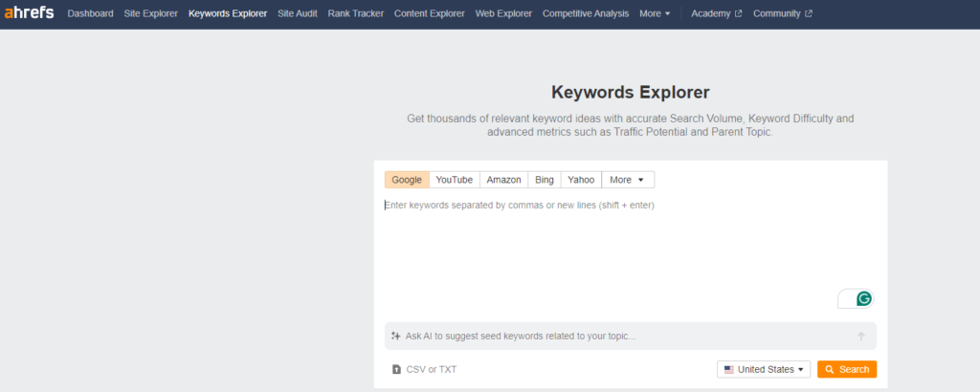This screenshot has height=392, width=980.
Task: Open Rank Tracker
Action: click(x=356, y=13)
